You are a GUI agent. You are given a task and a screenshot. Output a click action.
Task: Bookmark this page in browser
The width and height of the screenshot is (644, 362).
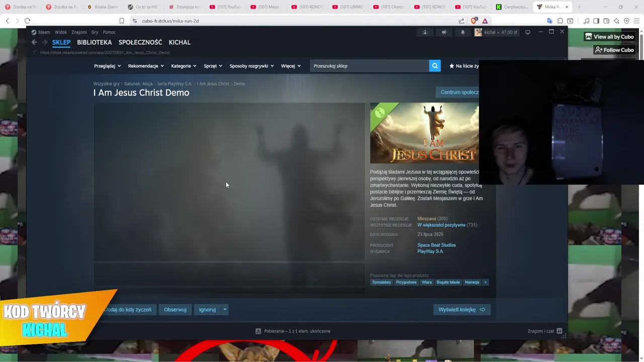122,21
